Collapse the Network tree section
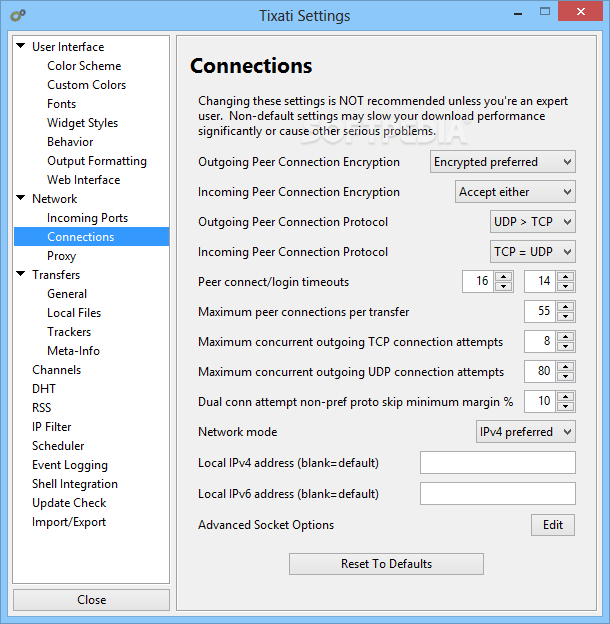 click(x=21, y=198)
